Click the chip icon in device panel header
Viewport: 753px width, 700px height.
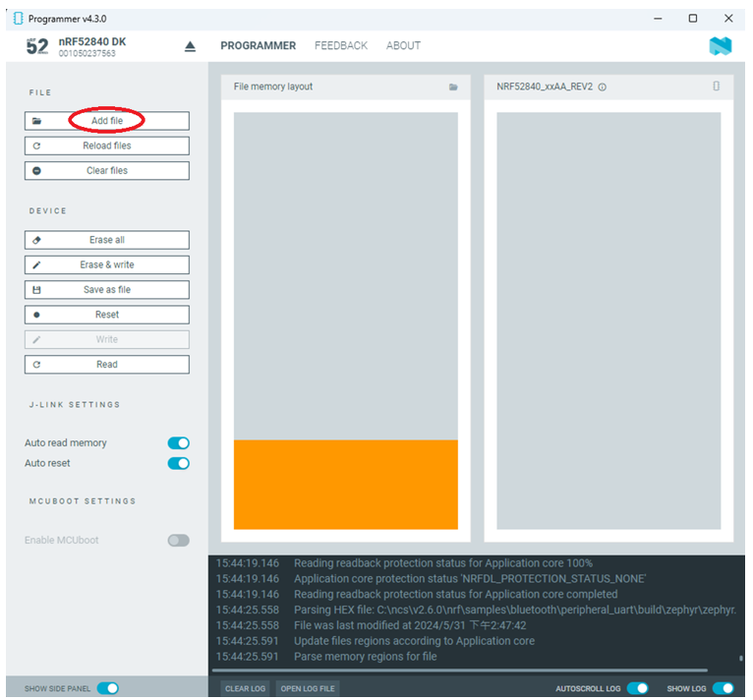pos(716,87)
